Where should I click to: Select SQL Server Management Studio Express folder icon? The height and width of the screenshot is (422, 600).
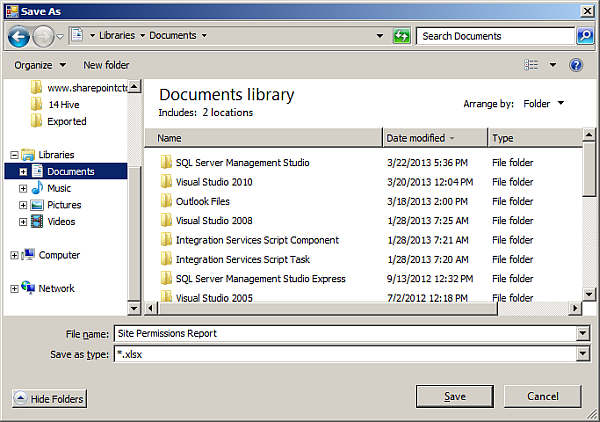click(166, 279)
